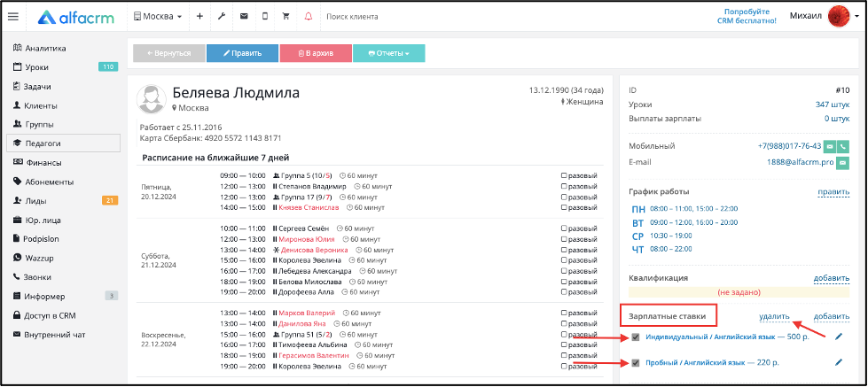Click the Вернуться button
This screenshot has height=387, width=868.
(x=168, y=53)
